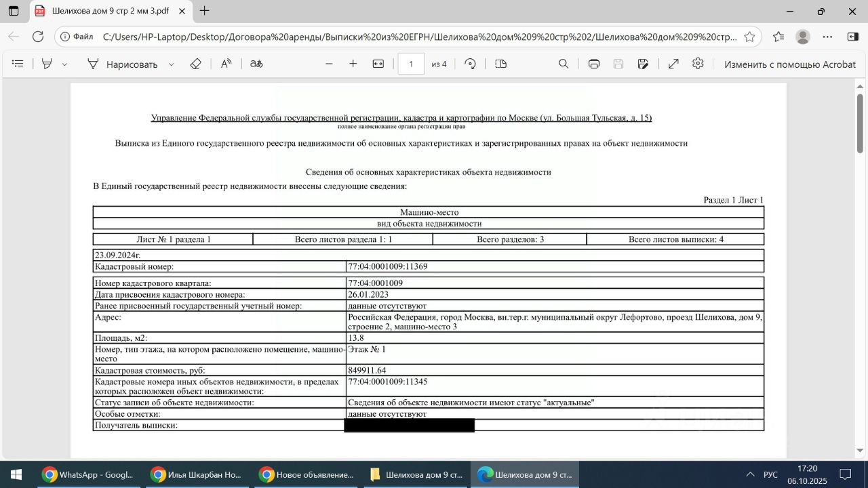The image size is (868, 488).
Task: Switch the page view layout
Action: (501, 64)
